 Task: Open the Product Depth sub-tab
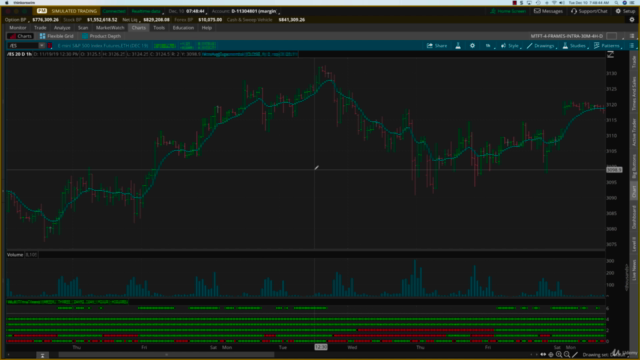coord(101,36)
